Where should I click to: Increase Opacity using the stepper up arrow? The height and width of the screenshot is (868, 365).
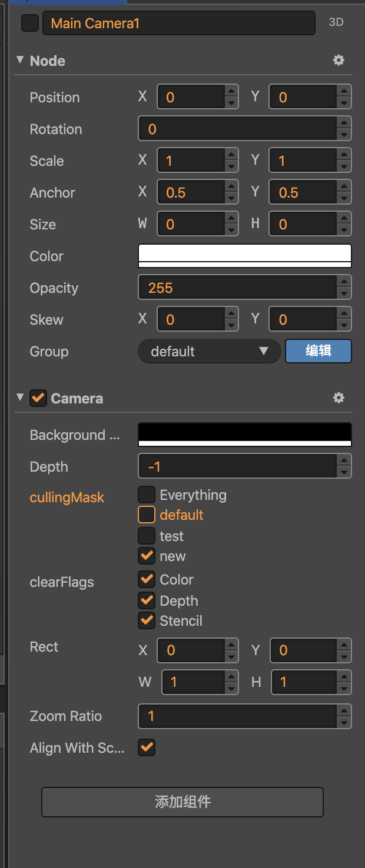344,282
